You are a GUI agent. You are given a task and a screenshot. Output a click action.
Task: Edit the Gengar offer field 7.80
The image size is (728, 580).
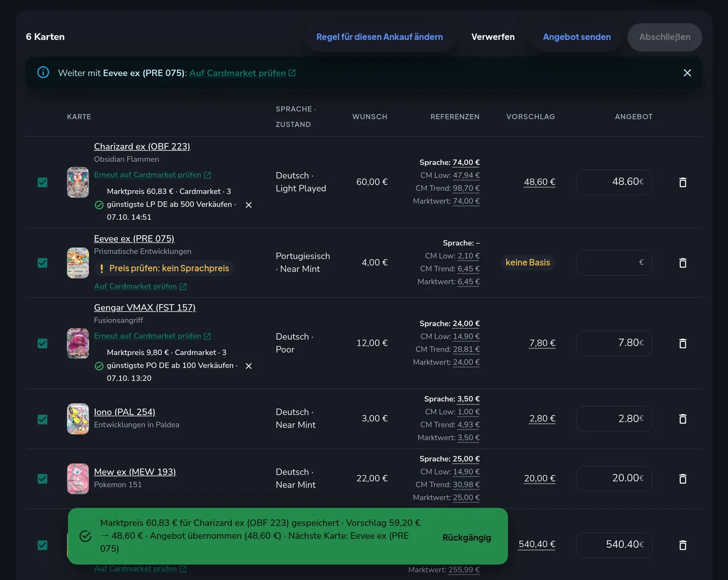(614, 343)
